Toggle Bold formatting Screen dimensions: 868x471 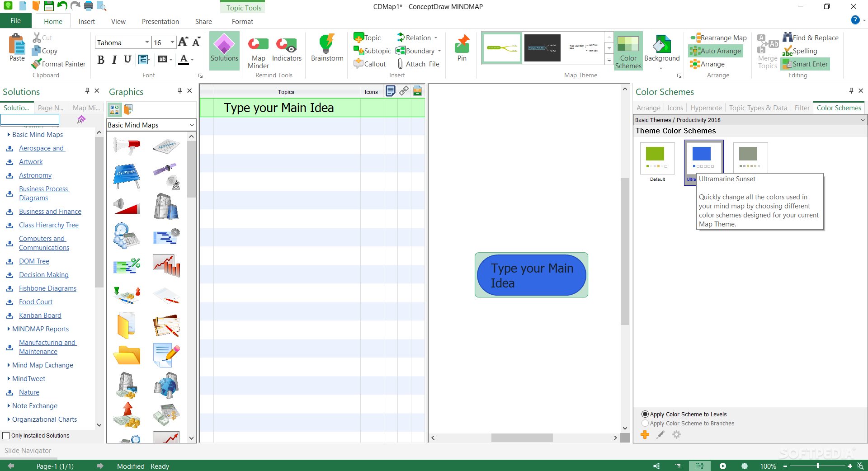101,60
